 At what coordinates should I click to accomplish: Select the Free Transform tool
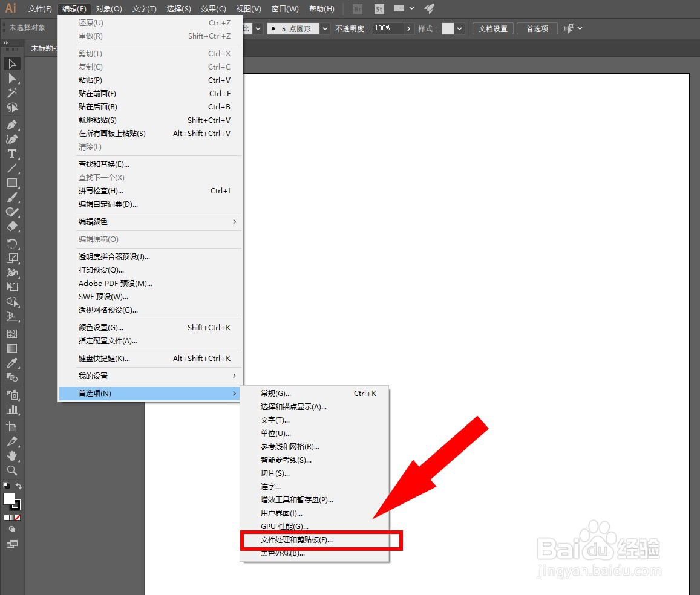(12, 287)
